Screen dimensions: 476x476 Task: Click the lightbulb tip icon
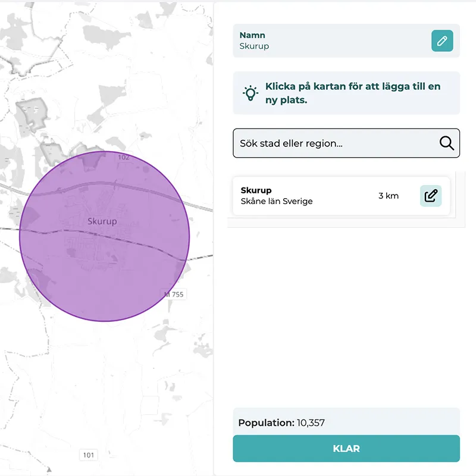click(x=250, y=93)
